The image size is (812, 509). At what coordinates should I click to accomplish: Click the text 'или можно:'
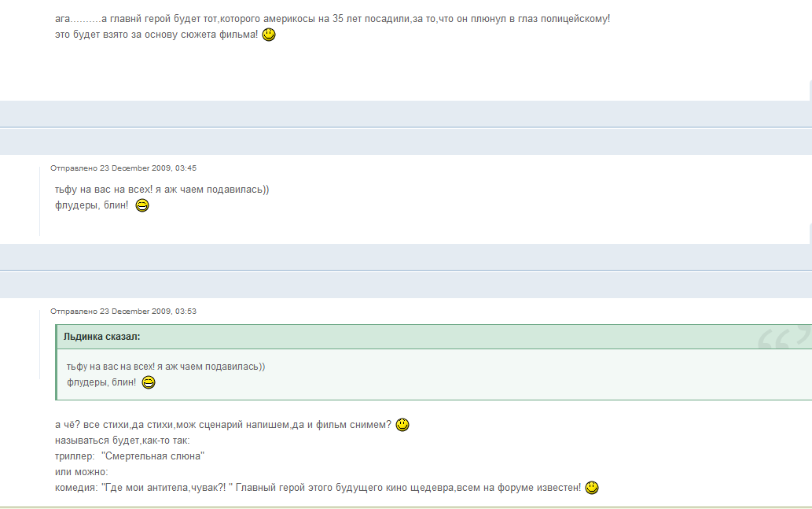(81, 472)
